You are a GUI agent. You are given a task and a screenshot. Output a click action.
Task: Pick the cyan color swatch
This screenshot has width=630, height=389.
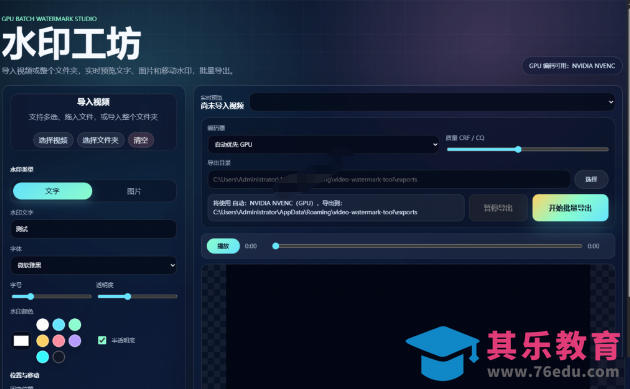coord(43,357)
